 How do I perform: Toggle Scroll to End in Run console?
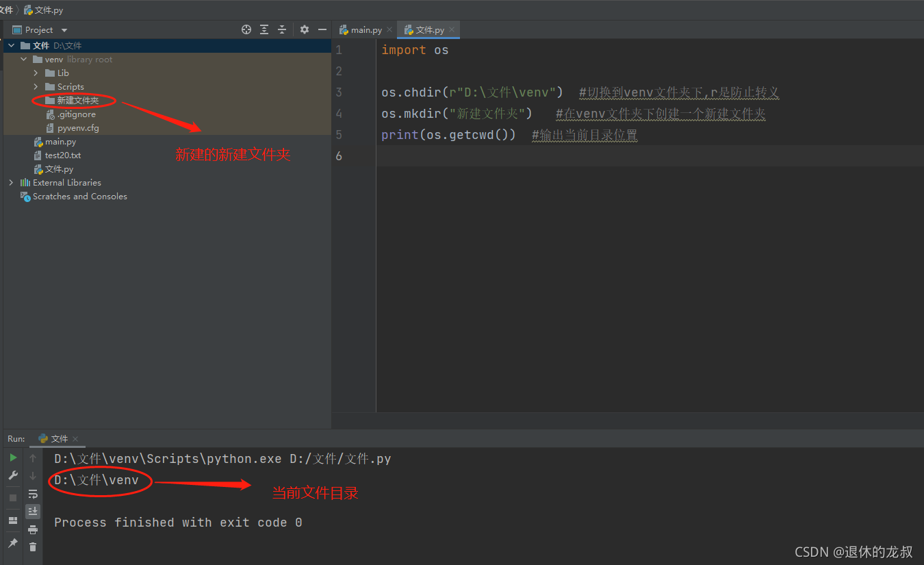[x=33, y=511]
